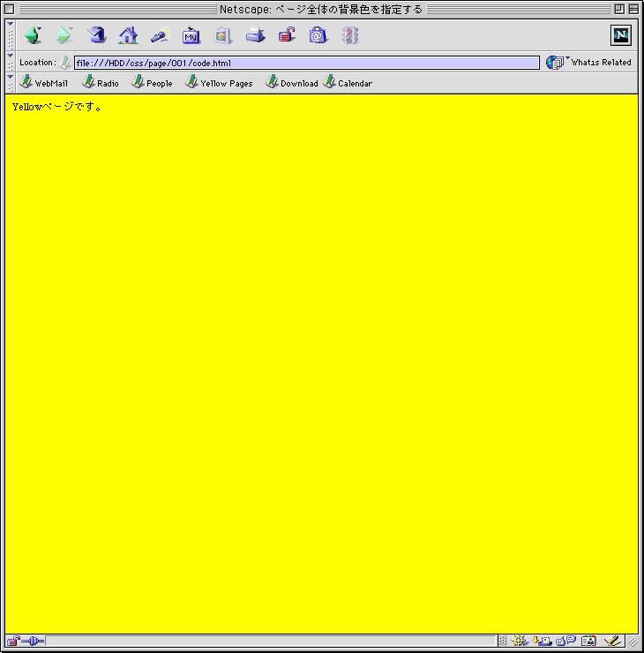Open the People personal toolbar link

coord(152,82)
